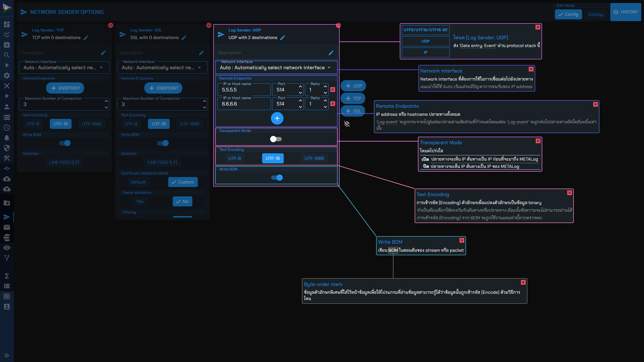Remove the Log Sender SSL card
Image resolution: width=644 pixels, height=362 pixels.
tap(209, 25)
